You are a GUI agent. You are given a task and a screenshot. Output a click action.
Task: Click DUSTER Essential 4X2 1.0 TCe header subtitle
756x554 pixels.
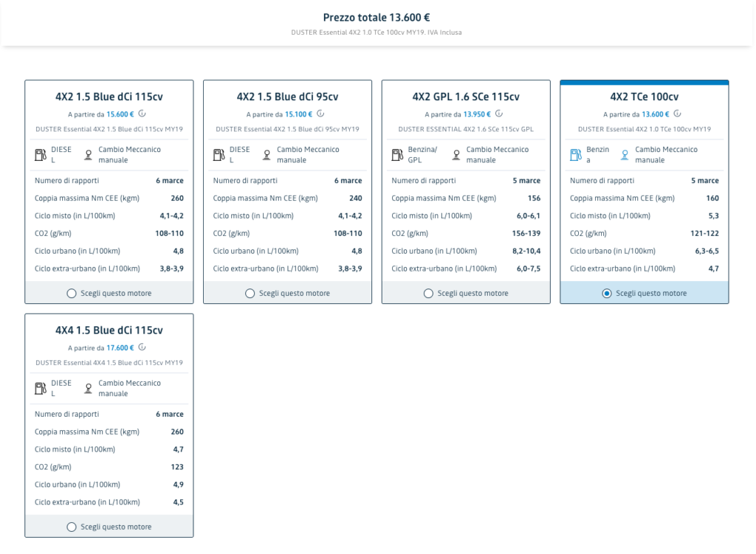click(377, 32)
